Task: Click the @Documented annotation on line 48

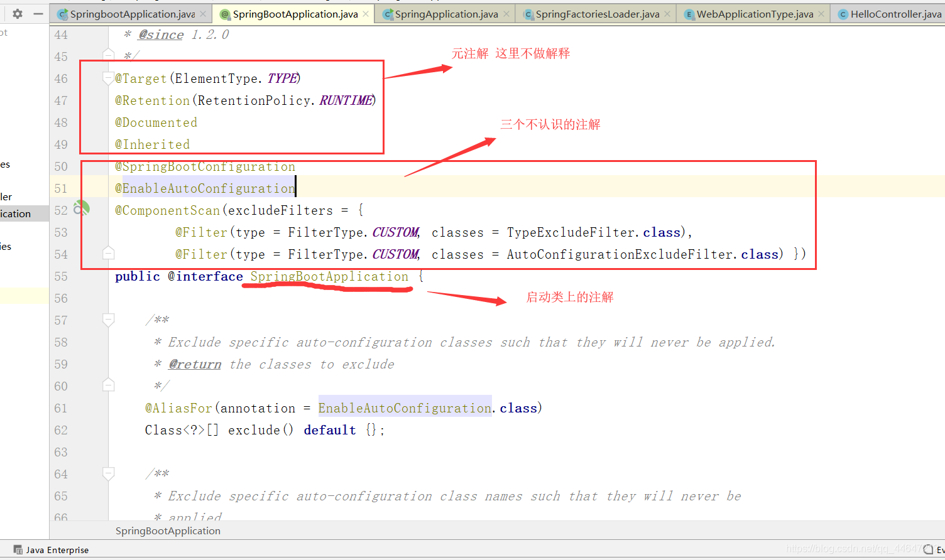Action: pyautogui.click(x=156, y=122)
